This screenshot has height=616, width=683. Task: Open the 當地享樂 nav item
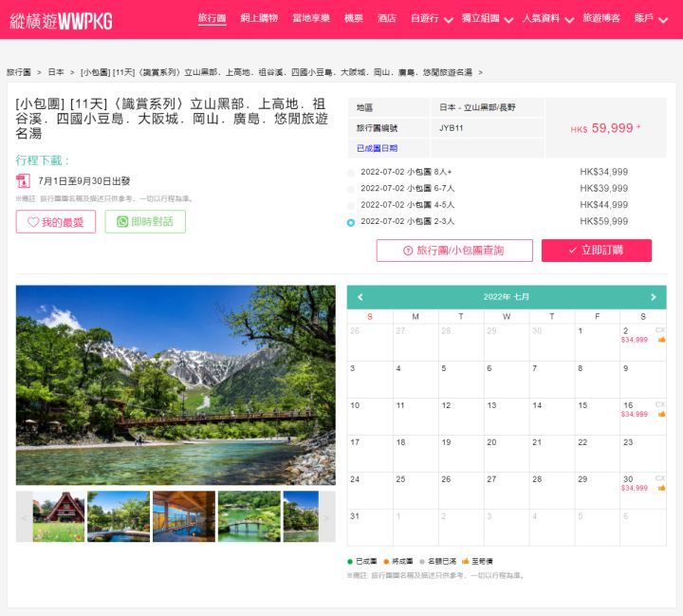tap(311, 18)
